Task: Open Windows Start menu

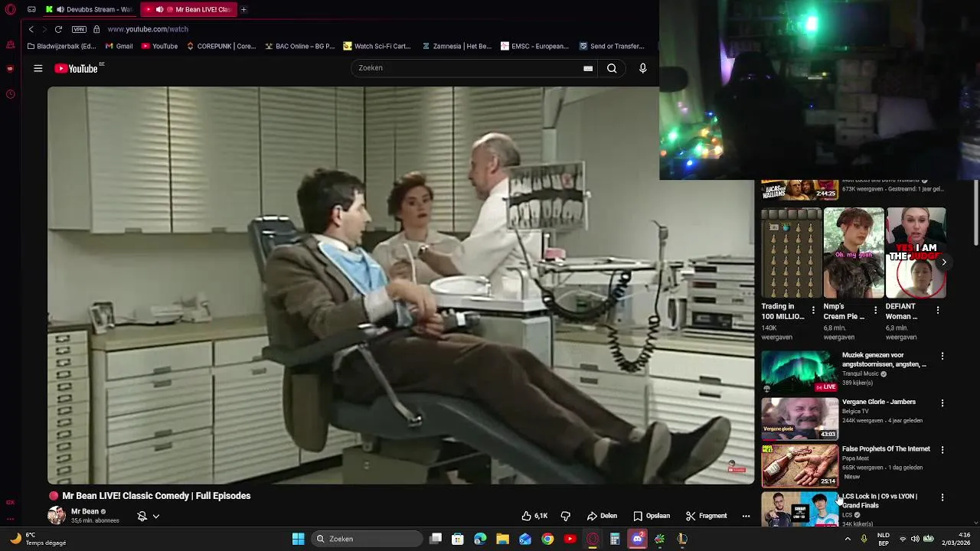Action: (x=298, y=539)
